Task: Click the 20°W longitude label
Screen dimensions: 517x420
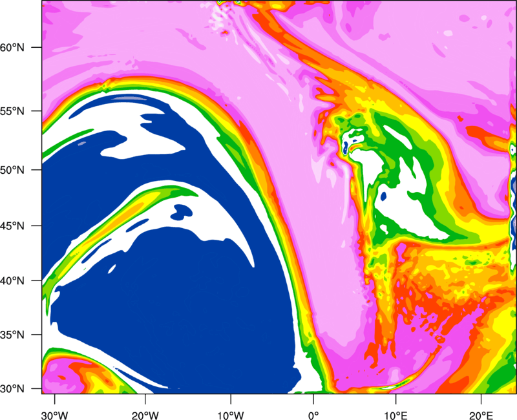Action: [145, 415]
